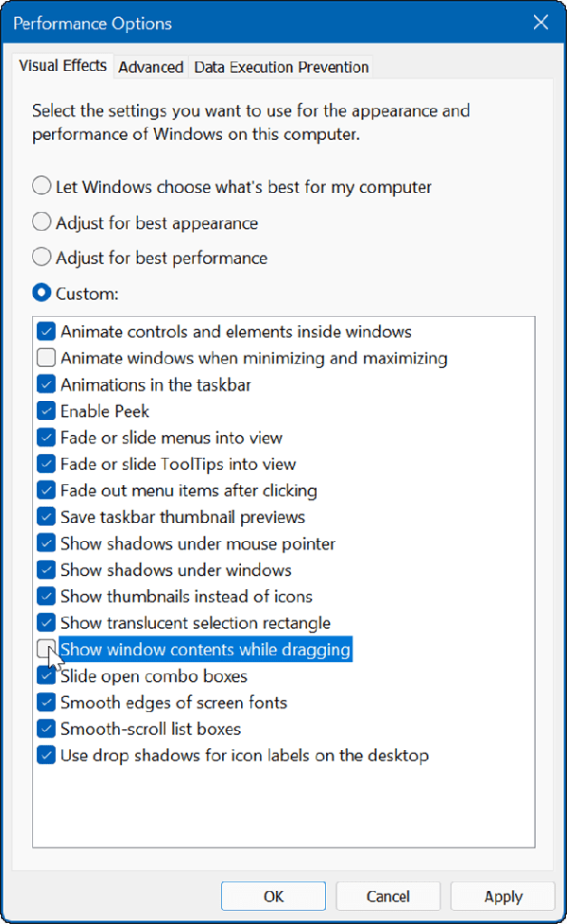Disable Fade or slide menus into view
The image size is (567, 924).
click(x=44, y=437)
